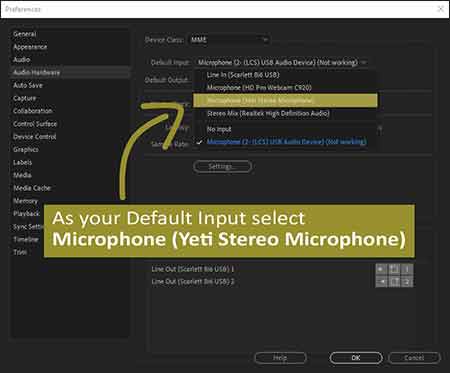
Task: Switch to Graphics preferences
Action: (x=26, y=150)
